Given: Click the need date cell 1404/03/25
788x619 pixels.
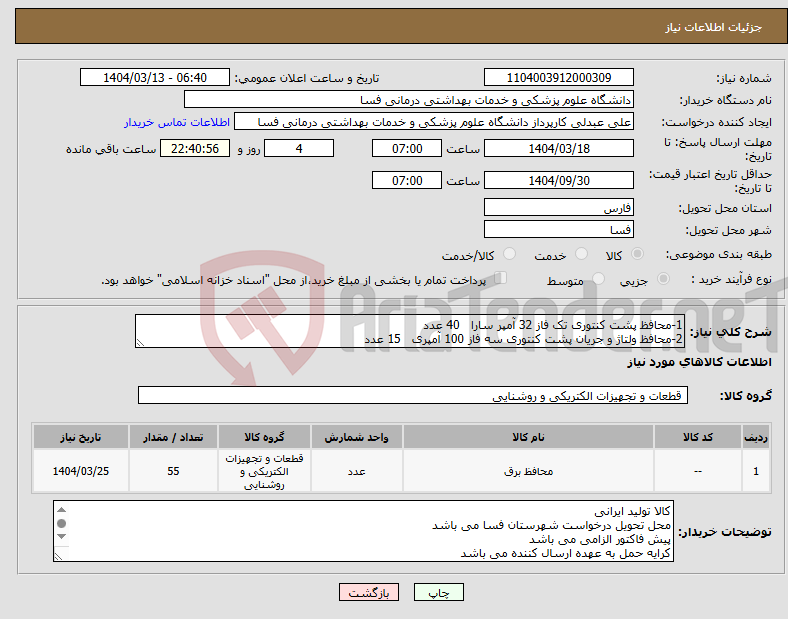Looking at the screenshot, I should point(80,471).
